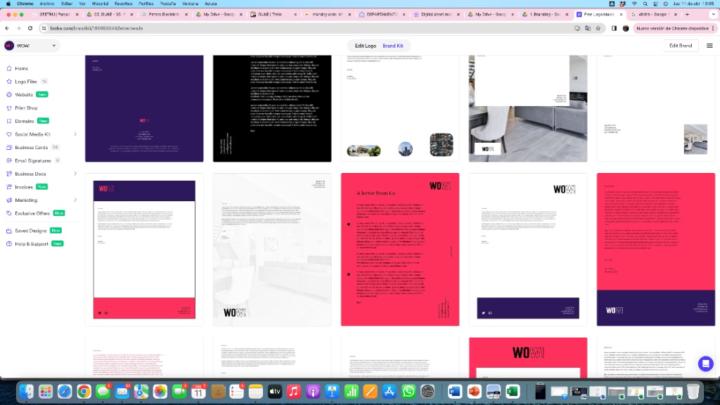Select white letterhead with purple footer bar
The height and width of the screenshot is (405, 720).
pyautogui.click(x=528, y=249)
